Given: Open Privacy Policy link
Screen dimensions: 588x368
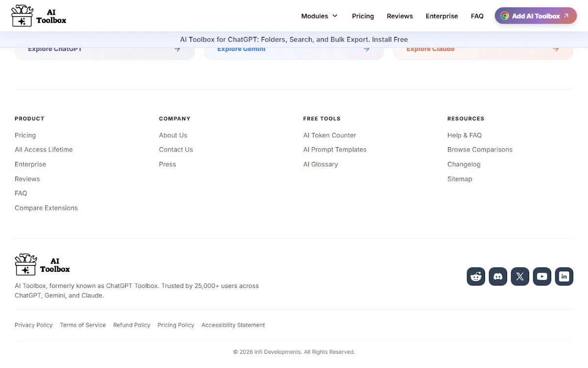Looking at the screenshot, I should point(34,325).
